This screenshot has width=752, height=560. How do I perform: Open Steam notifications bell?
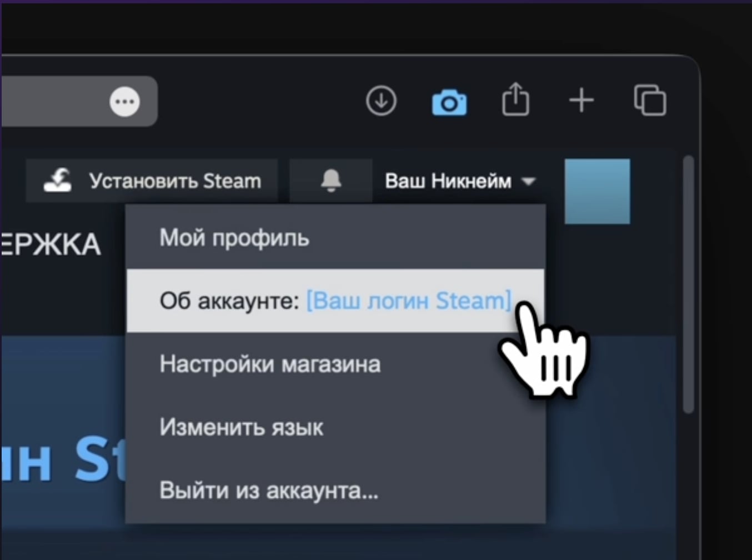pyautogui.click(x=331, y=181)
